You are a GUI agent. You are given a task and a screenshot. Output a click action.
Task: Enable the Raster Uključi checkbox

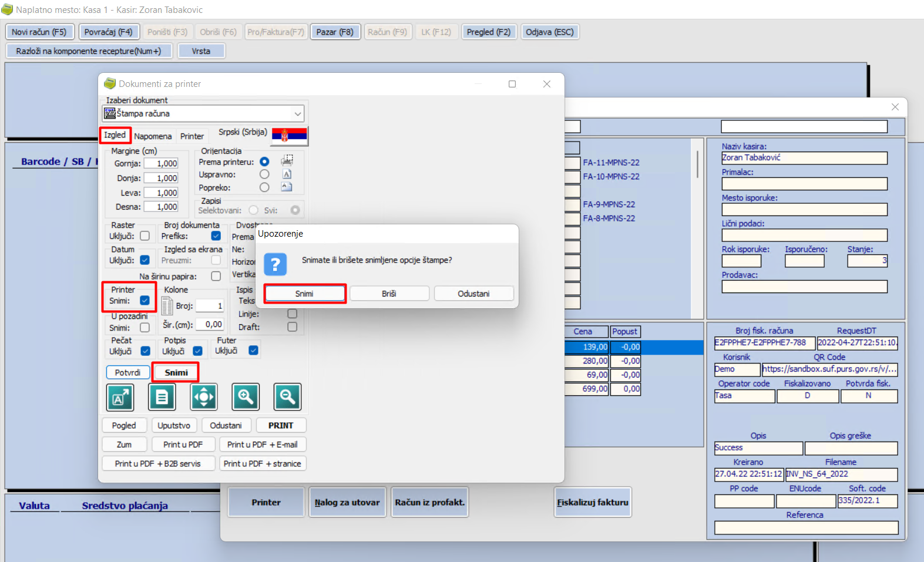point(145,236)
